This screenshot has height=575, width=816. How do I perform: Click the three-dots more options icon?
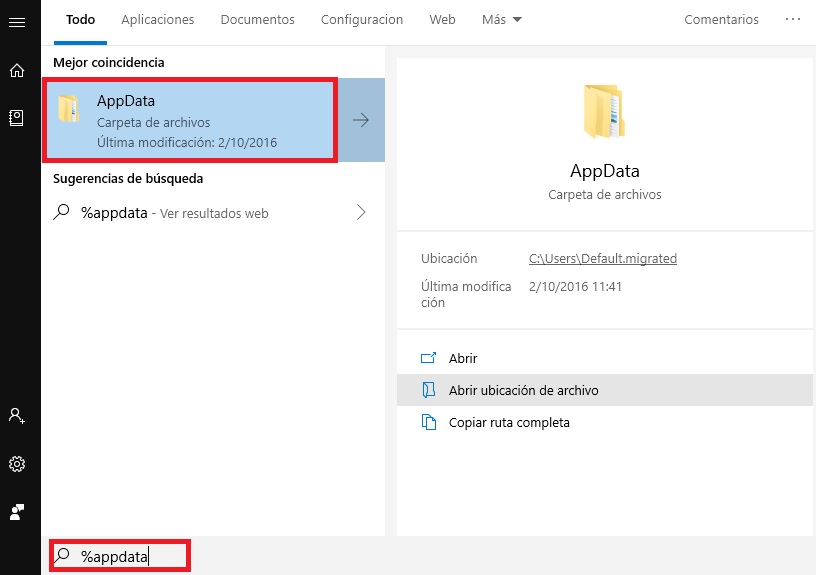coord(793,20)
